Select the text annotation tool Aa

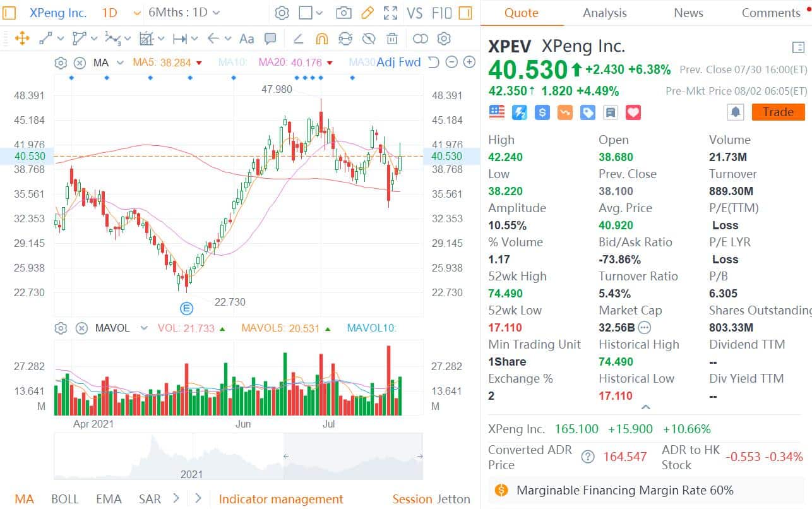pos(246,39)
